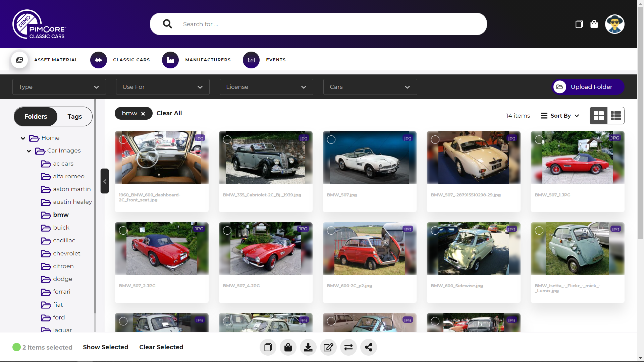This screenshot has width=644, height=362.
Task: Switch to the Folders tab
Action: [36, 117]
